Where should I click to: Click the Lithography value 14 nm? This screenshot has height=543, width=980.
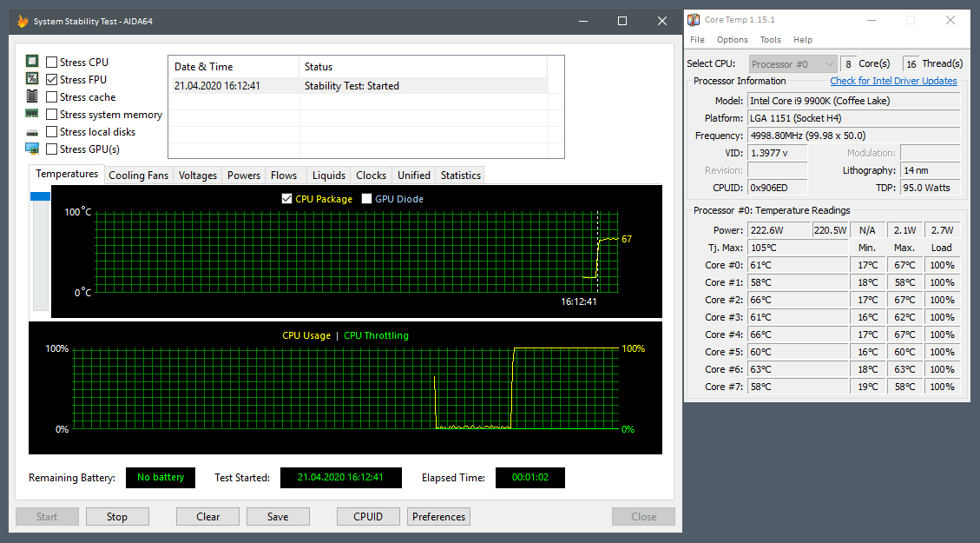pyautogui.click(x=931, y=170)
